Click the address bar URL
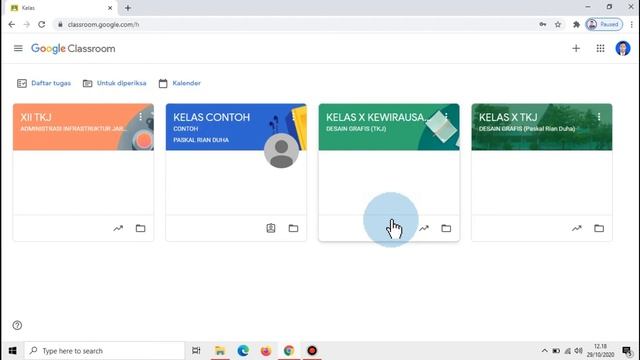This screenshot has width=640, height=360. pos(103,24)
